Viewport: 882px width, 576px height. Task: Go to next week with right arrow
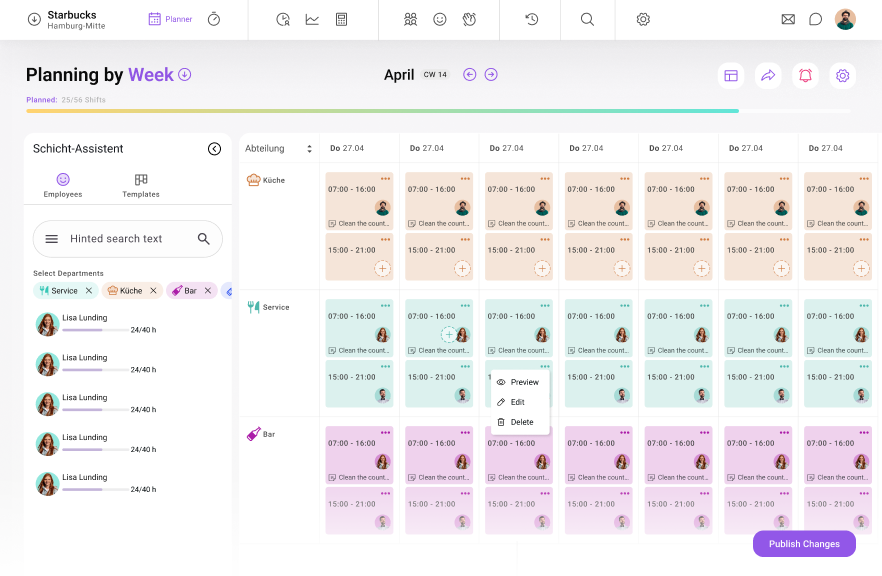491,75
